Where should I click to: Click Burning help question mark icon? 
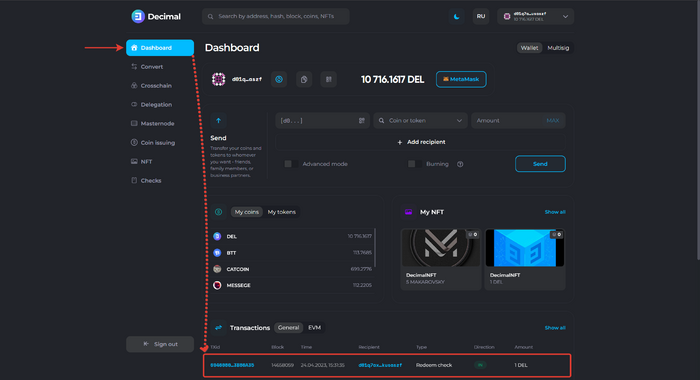tap(460, 164)
